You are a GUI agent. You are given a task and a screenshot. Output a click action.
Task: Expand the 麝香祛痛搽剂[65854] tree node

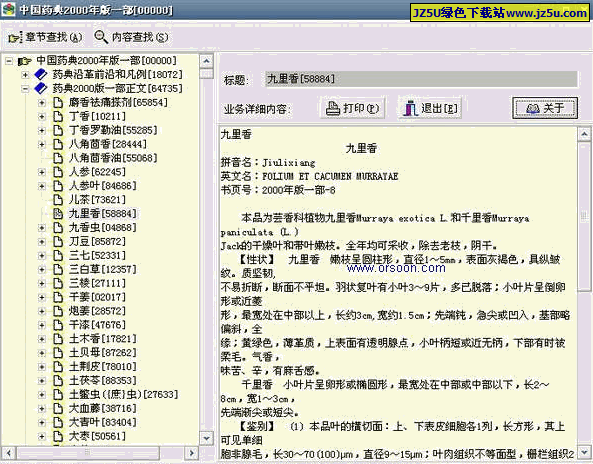tap(42, 102)
